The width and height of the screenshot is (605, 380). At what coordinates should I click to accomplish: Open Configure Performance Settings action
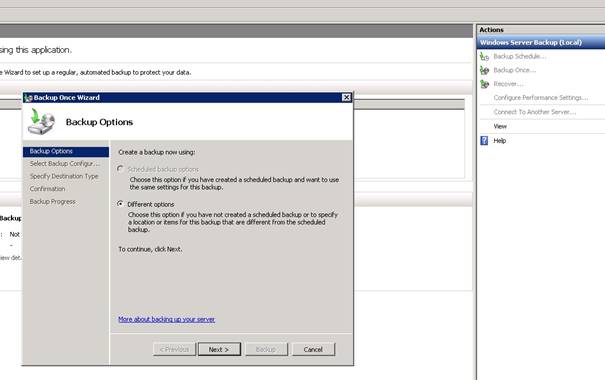pos(541,98)
